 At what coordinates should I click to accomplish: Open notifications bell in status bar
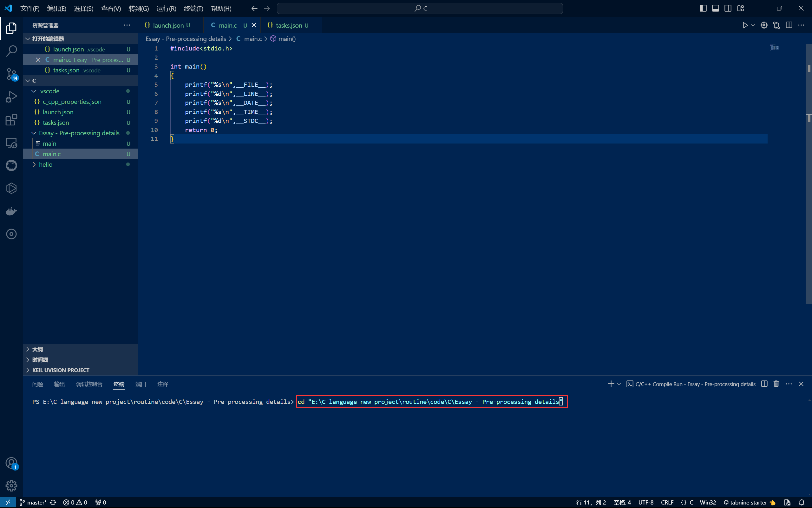tap(802, 502)
